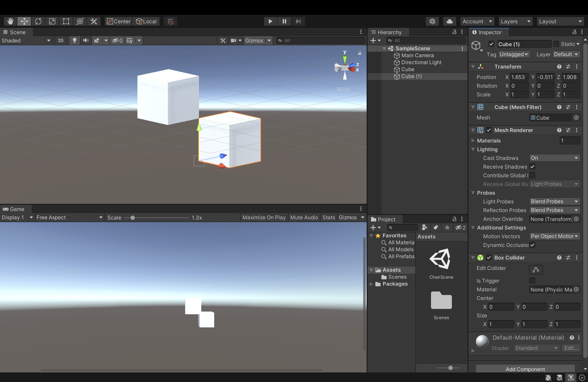Select the Rotate tool
This screenshot has width=588, height=382.
coord(38,21)
